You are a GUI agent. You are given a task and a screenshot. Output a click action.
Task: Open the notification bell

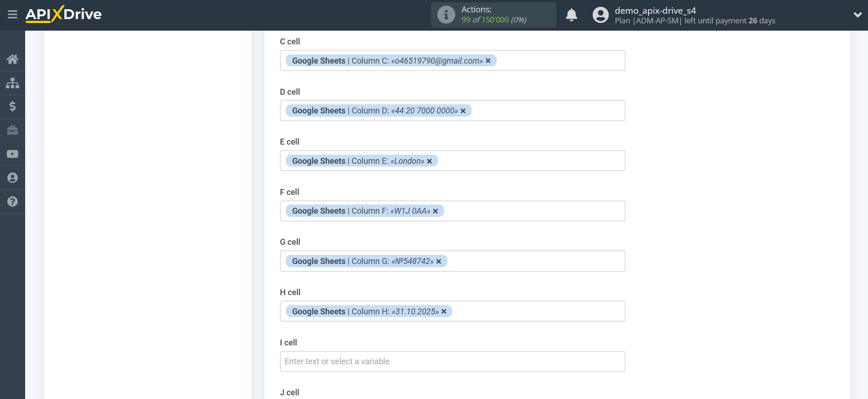click(x=571, y=15)
